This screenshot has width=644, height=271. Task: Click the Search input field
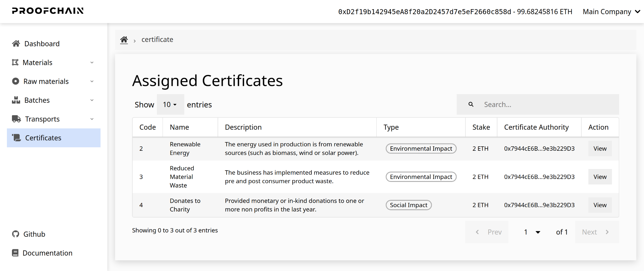[x=538, y=104]
